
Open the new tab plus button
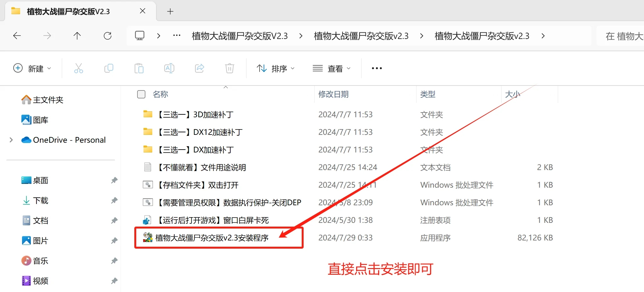[x=170, y=12]
